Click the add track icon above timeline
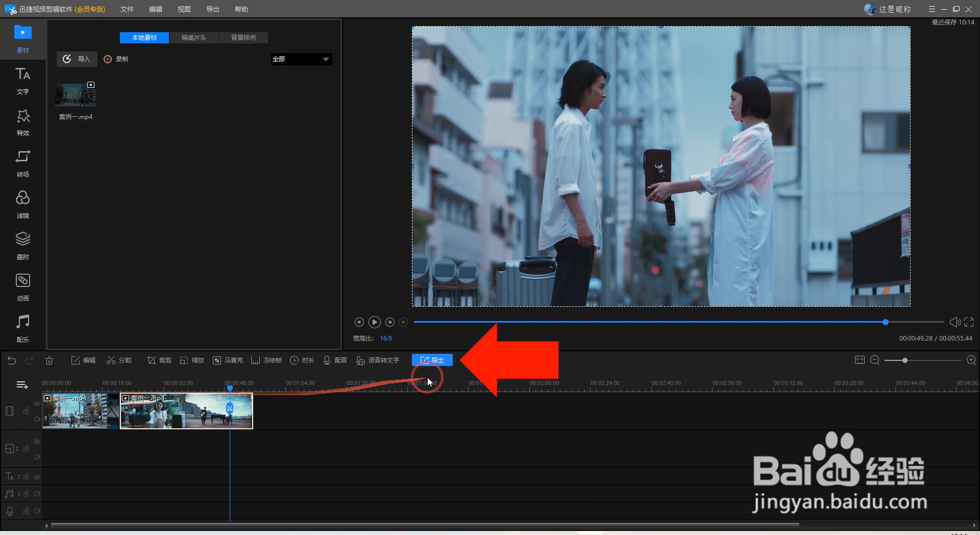Image resolution: width=980 pixels, height=535 pixels. click(x=22, y=385)
